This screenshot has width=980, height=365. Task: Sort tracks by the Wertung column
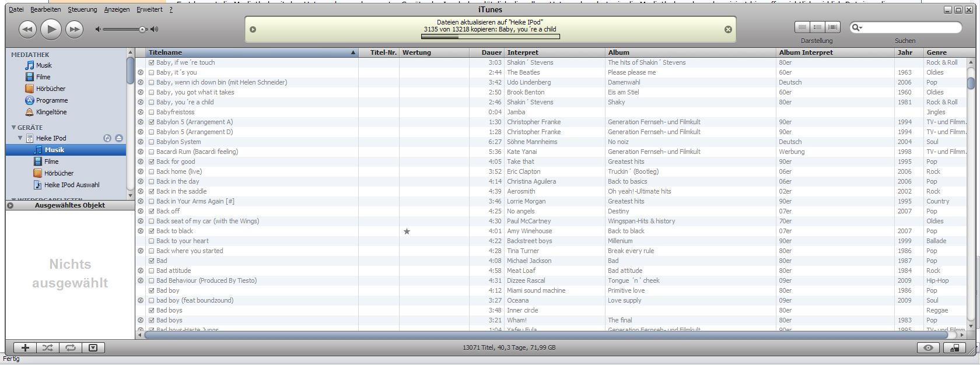click(x=434, y=52)
